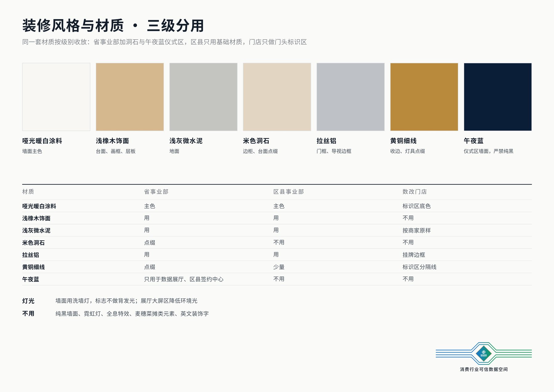Click the 浅橡木饰面 row label in table
Screen dimensions: 554x392
coord(36,218)
